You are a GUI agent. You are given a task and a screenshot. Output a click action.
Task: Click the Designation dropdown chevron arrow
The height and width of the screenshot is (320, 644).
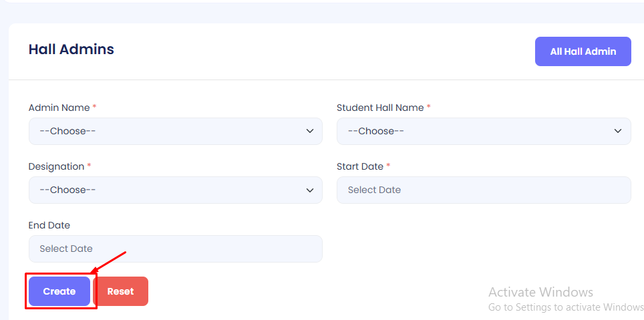tap(310, 190)
